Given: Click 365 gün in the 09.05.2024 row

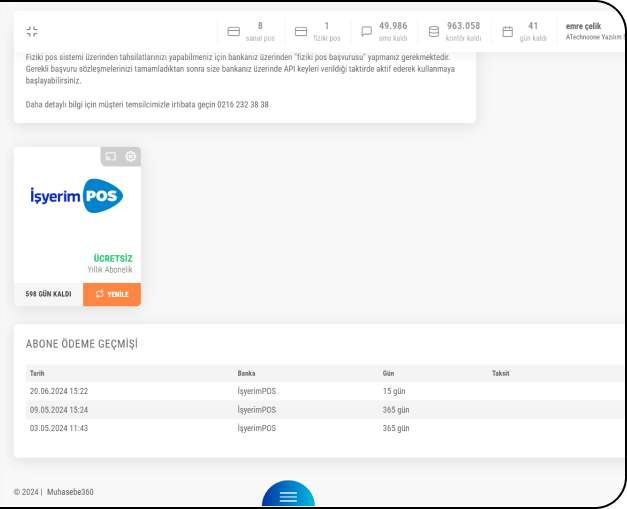Looking at the screenshot, I should point(396,410).
